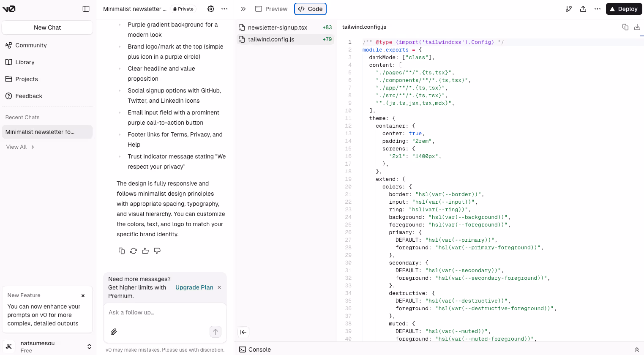644x355 pixels.
Task: Copy the tailwind.config.js code
Action: click(x=625, y=27)
